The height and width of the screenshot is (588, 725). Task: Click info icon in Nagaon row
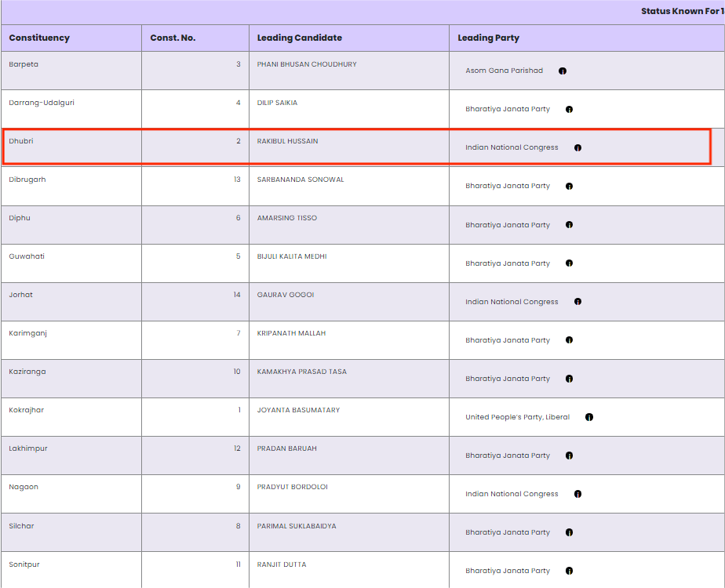click(x=577, y=495)
